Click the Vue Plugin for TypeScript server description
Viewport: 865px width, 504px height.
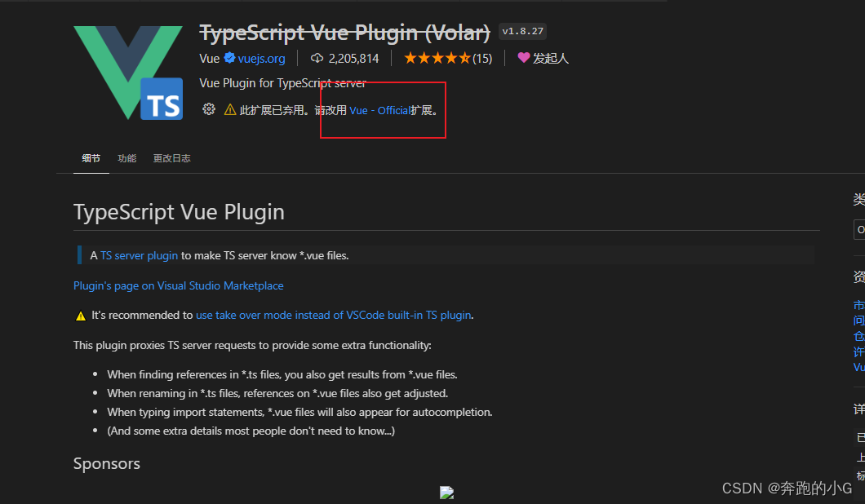tap(282, 83)
